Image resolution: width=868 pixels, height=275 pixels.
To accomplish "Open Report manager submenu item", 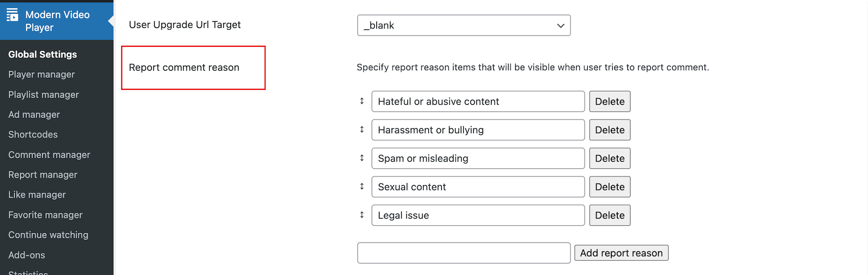I will (43, 174).
